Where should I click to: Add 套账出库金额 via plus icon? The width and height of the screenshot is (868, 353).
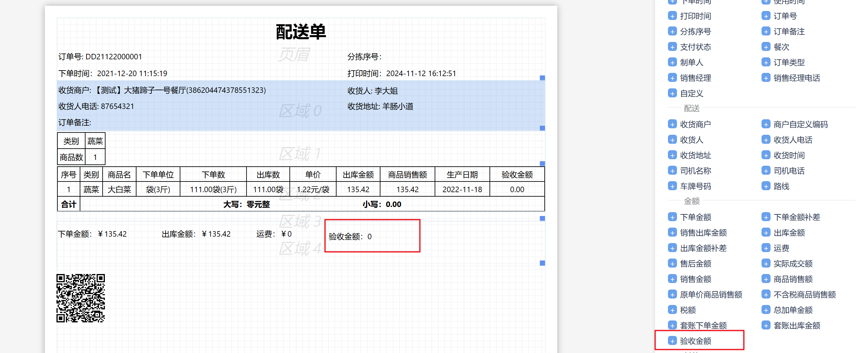click(766, 325)
